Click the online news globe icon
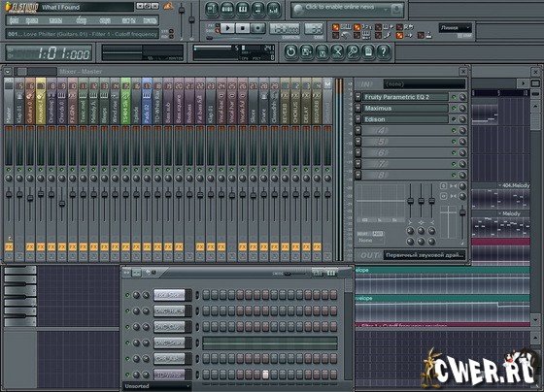Viewport: 544px width, 392px height. [298, 10]
